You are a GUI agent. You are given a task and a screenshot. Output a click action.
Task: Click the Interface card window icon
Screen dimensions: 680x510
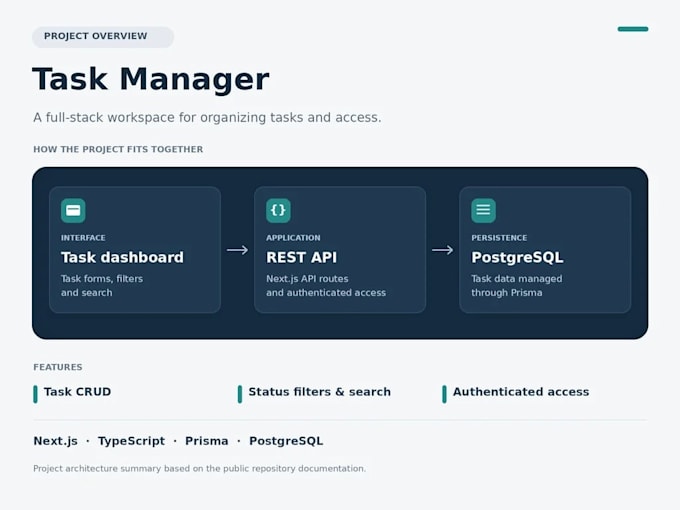point(73,210)
